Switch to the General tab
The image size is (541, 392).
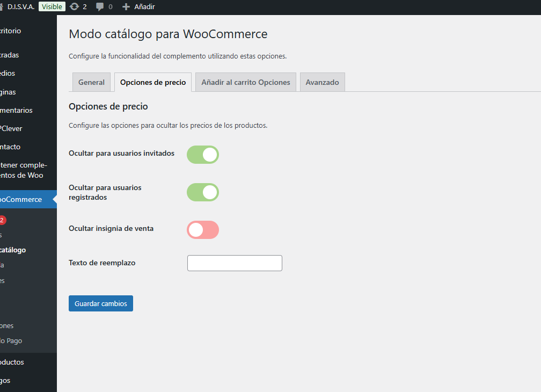point(91,82)
